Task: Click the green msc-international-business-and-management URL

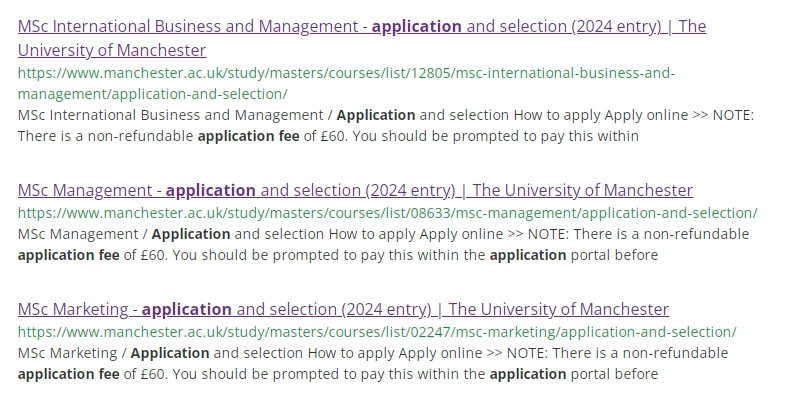Action: pos(346,74)
